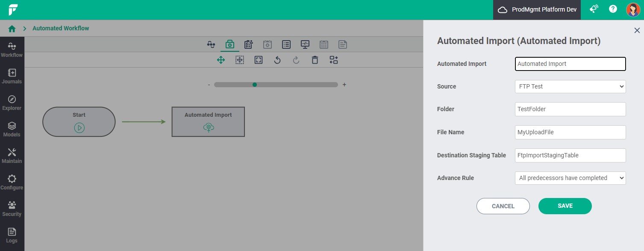Click the announcements megaphone icon
Image resolution: width=644 pixels, height=251 pixels.
point(594,9)
